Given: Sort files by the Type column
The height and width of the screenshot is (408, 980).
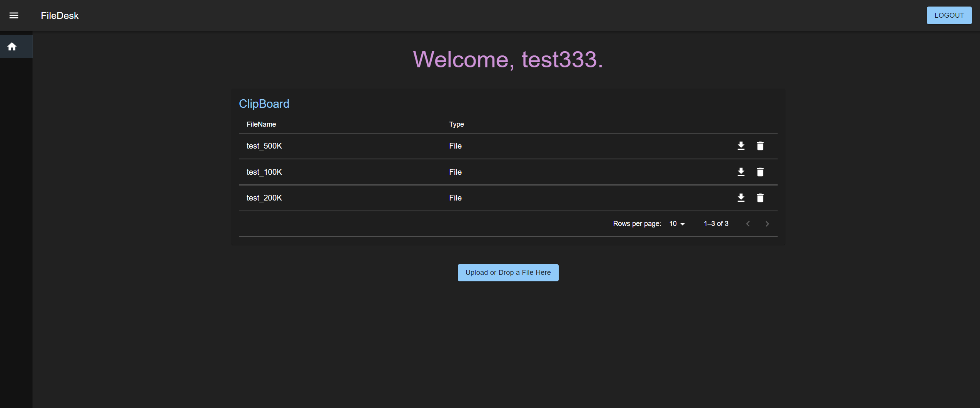Looking at the screenshot, I should click(x=456, y=124).
